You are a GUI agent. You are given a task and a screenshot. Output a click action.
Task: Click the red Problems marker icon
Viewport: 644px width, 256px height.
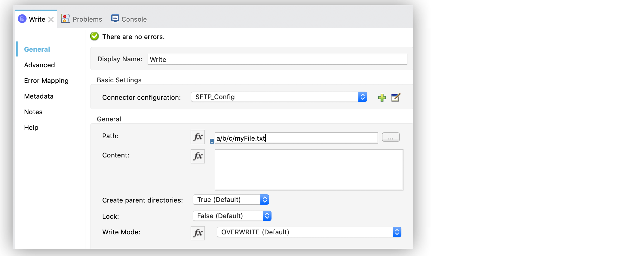click(x=65, y=18)
